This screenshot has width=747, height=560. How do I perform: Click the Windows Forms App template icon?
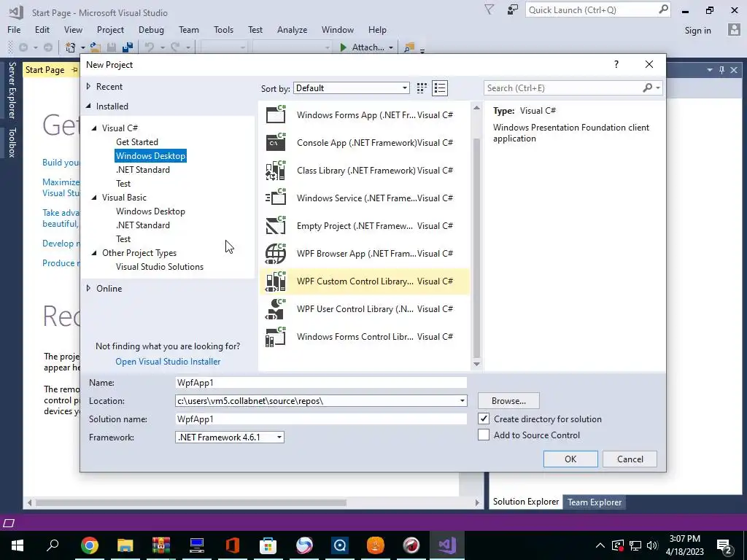275,114
